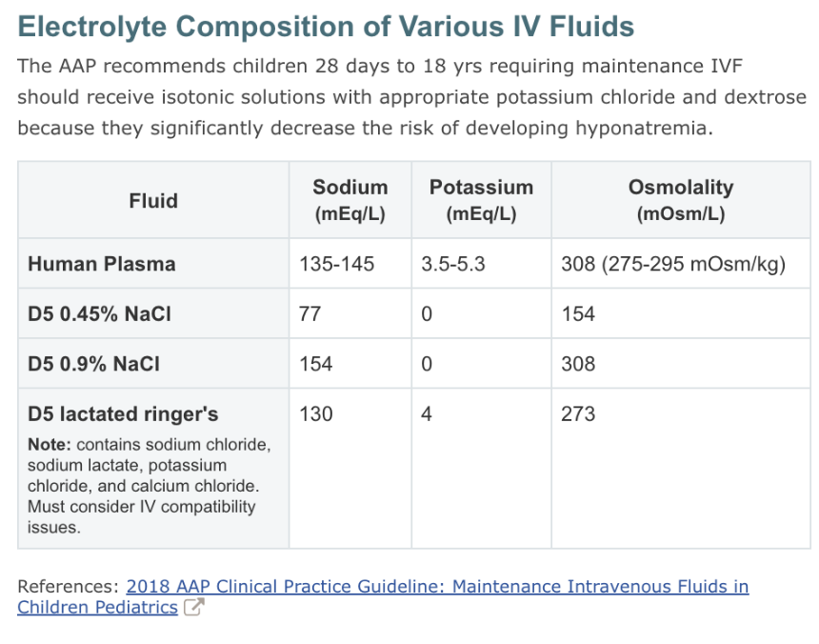Click the sodium value 77 cell
The height and width of the screenshot is (644, 819).
[x=310, y=313]
